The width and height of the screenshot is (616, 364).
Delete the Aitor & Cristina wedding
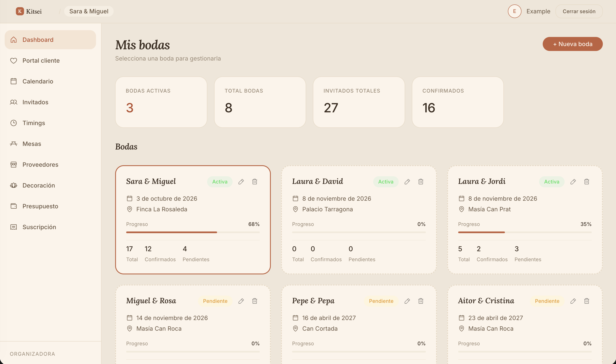586,301
